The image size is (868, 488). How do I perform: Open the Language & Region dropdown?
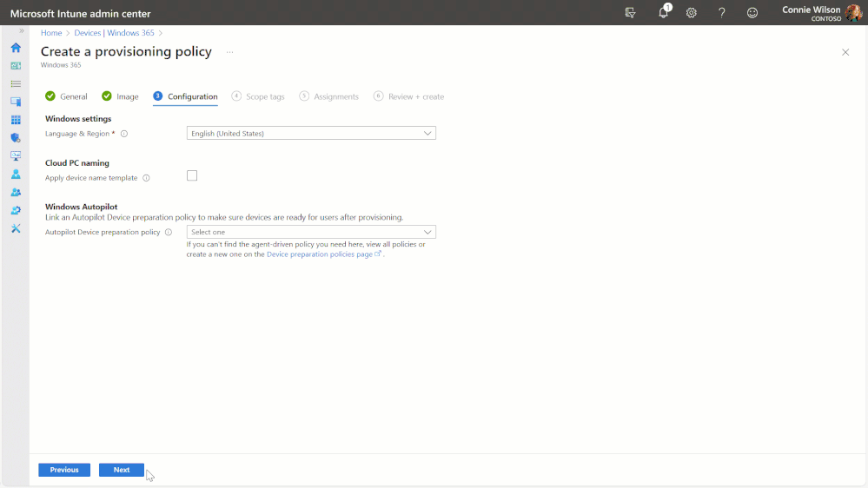pyautogui.click(x=311, y=134)
